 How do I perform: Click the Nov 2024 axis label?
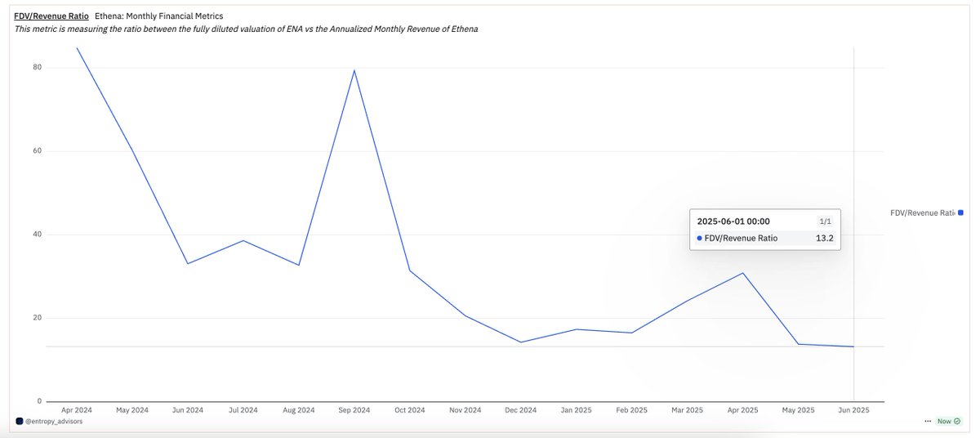click(465, 410)
